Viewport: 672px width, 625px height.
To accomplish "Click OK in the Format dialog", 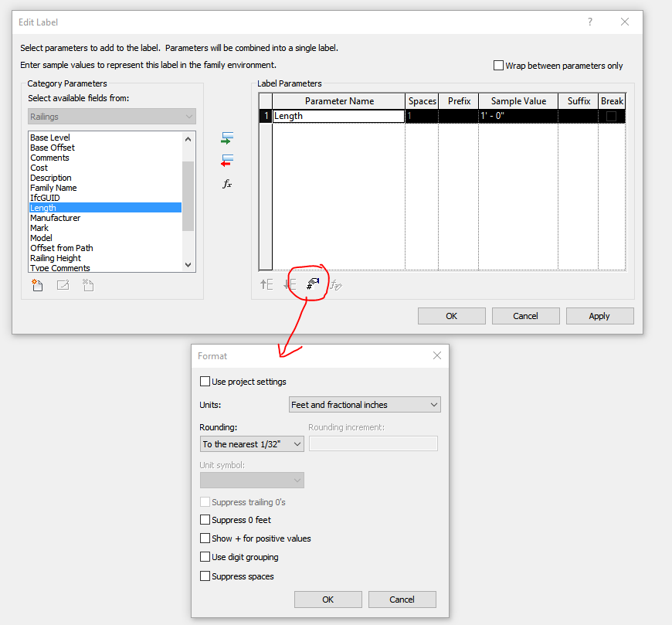I will click(x=328, y=600).
